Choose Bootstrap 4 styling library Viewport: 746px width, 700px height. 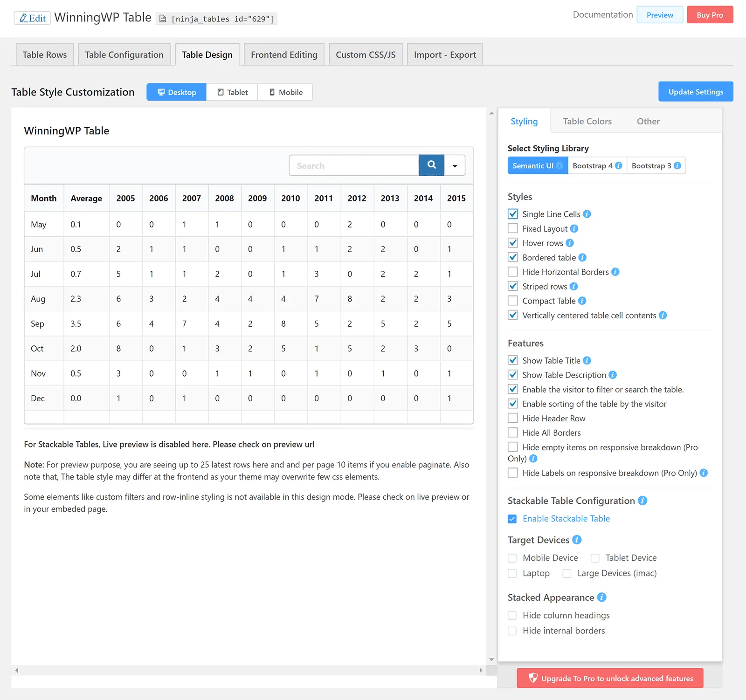pyautogui.click(x=597, y=165)
